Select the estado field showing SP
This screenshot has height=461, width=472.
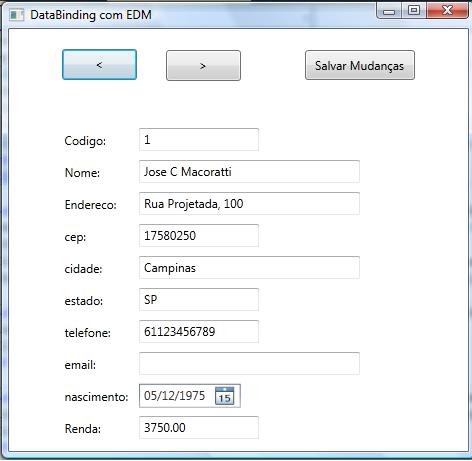[x=199, y=299]
